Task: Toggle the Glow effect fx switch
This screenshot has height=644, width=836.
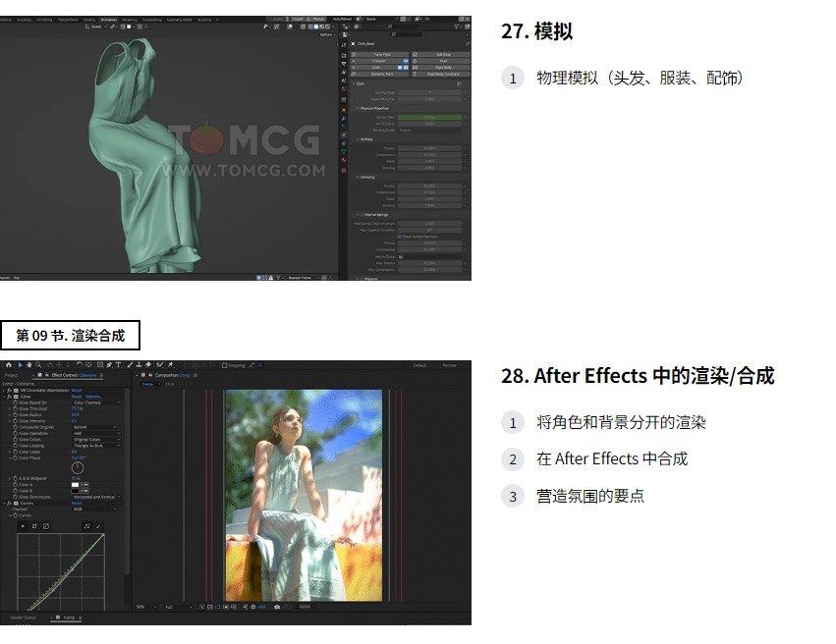Action: 9,397
